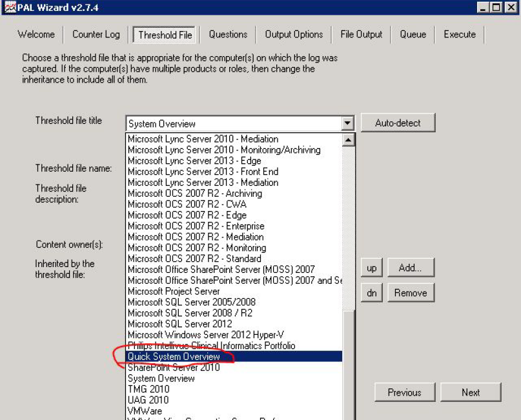Screen dimensions: 521x420
Task: Open the Welcome tab
Action: tap(36, 35)
